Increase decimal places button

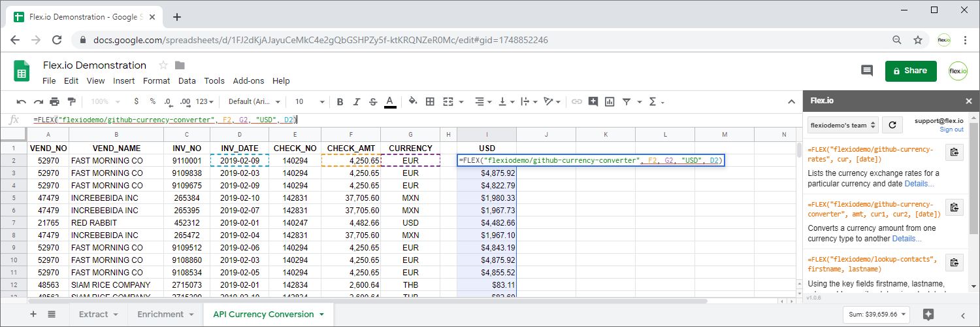tap(185, 101)
